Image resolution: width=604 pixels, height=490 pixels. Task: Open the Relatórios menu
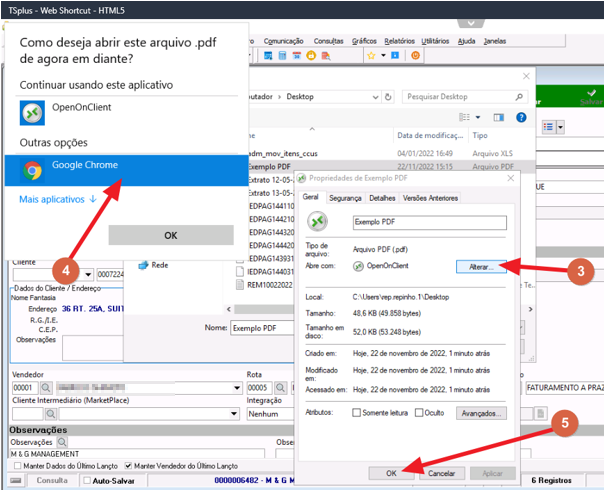(399, 41)
